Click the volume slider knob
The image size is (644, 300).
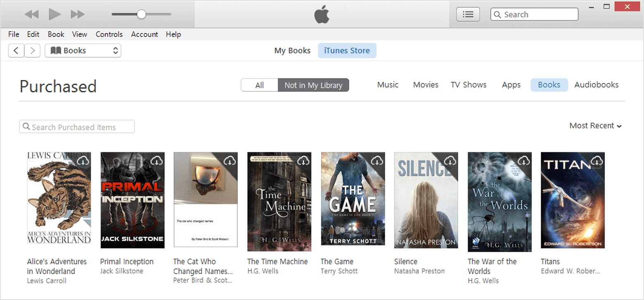tap(141, 14)
